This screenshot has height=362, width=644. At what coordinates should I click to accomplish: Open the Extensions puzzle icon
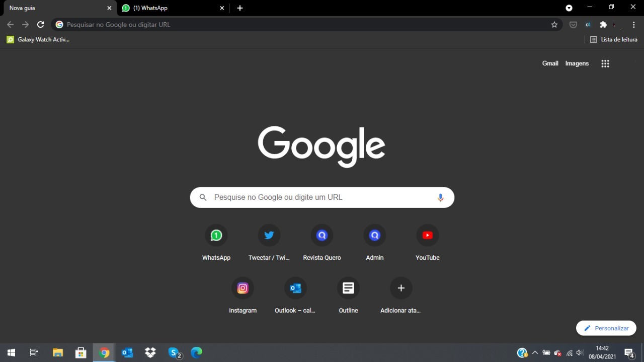(603, 25)
